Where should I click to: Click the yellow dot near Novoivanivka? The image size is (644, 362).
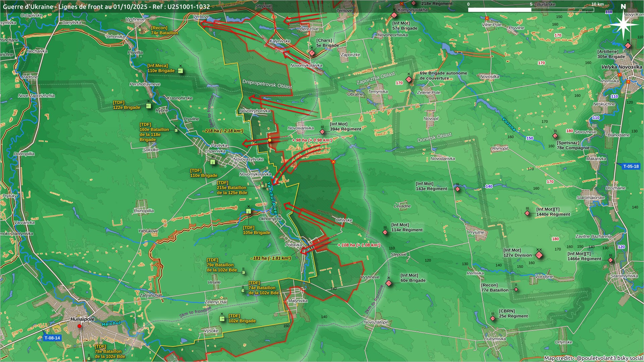(270, 140)
